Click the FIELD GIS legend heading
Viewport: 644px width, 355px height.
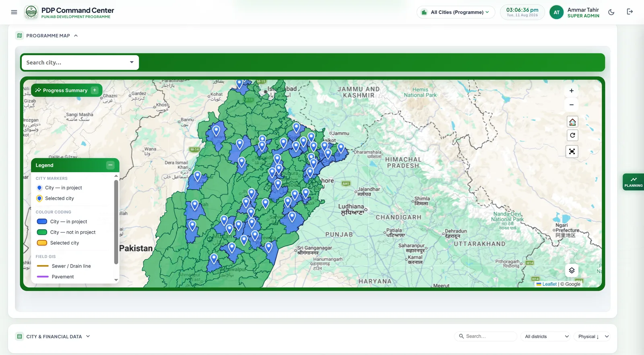(45, 256)
